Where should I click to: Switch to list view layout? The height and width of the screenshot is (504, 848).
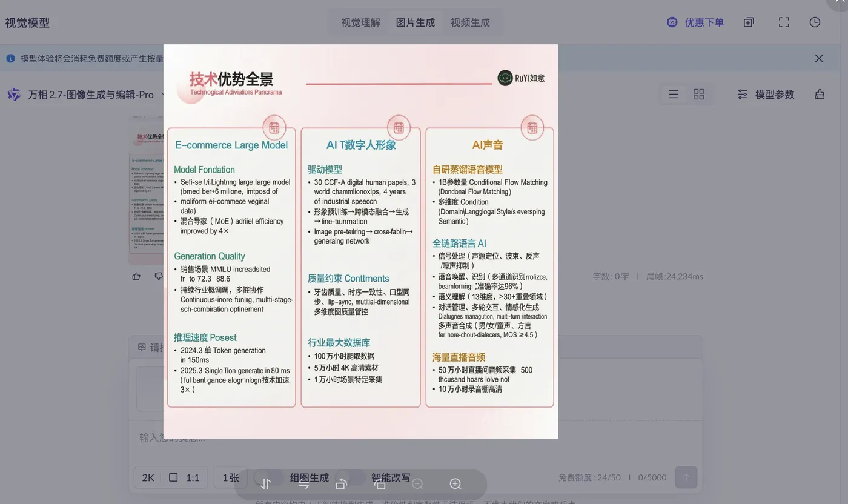674,94
